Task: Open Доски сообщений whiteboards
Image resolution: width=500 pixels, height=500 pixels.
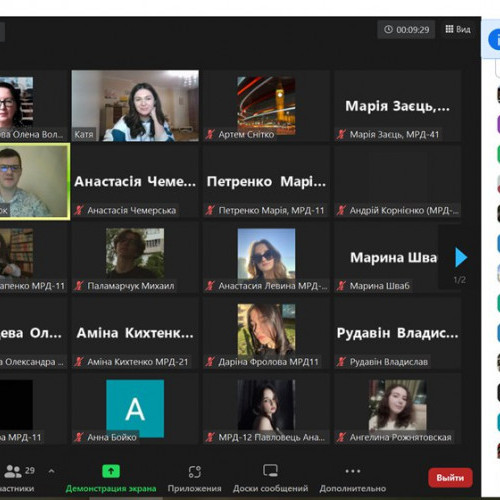Action: (x=270, y=478)
